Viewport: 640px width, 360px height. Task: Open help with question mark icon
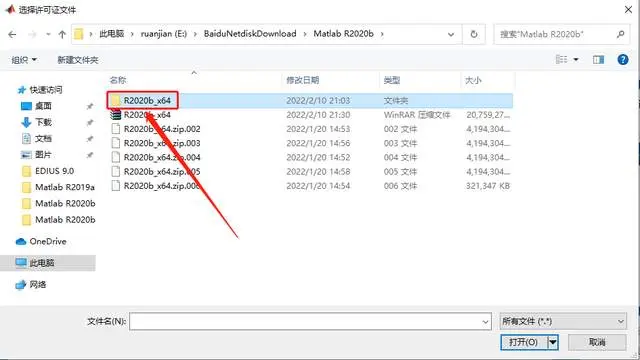(x=623, y=60)
